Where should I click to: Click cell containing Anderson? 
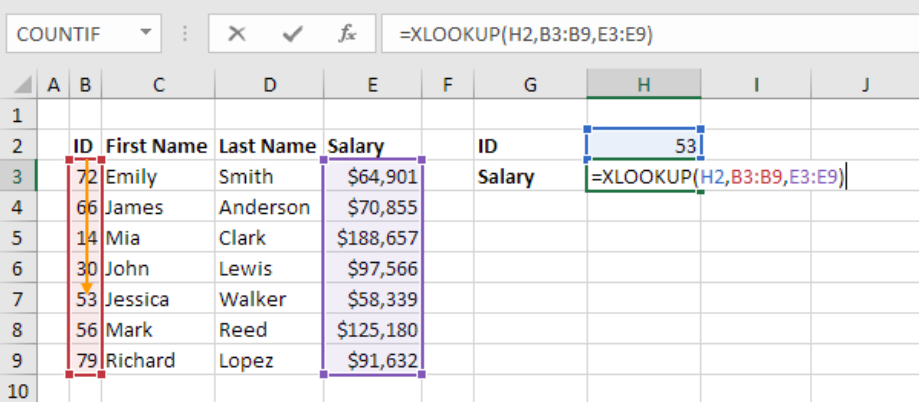[x=269, y=207]
